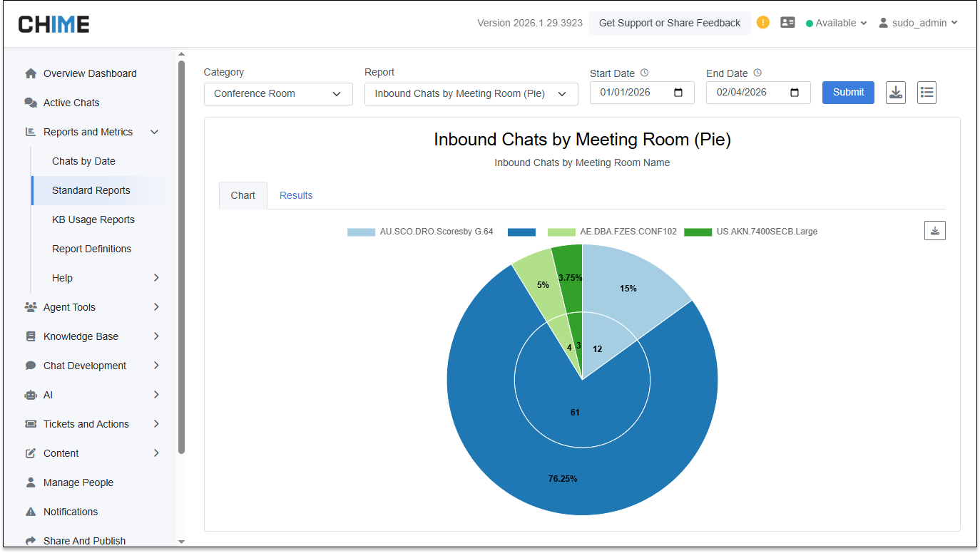
Task: Open the Overview Dashboard home icon
Action: (x=30, y=73)
